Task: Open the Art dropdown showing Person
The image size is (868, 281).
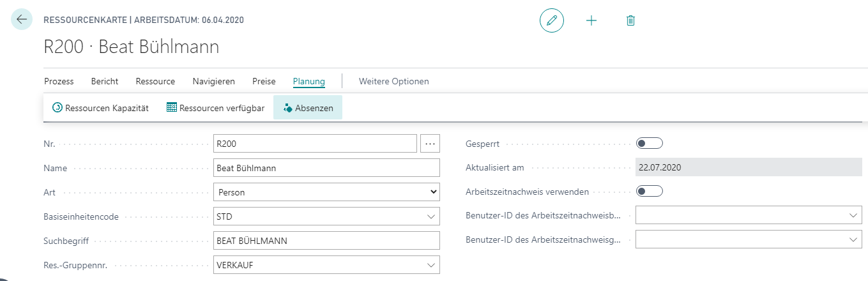Action: tap(326, 192)
